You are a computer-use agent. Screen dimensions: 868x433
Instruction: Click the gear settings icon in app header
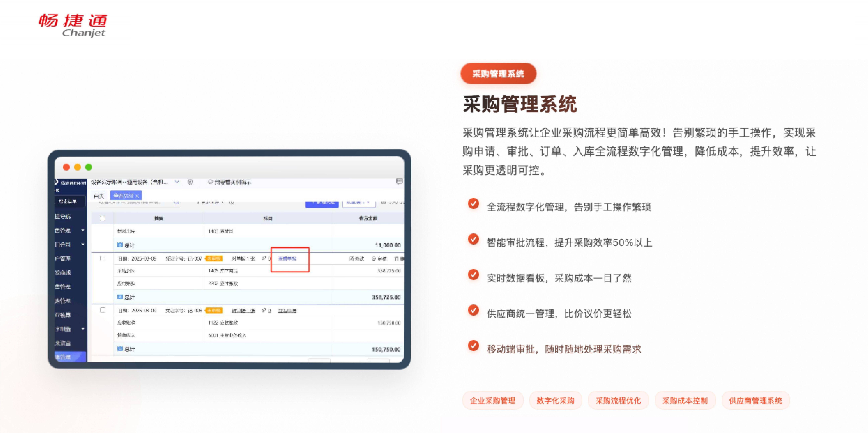point(190,182)
